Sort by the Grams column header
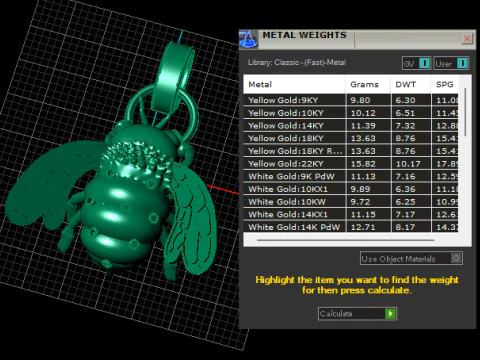 pyautogui.click(x=368, y=84)
